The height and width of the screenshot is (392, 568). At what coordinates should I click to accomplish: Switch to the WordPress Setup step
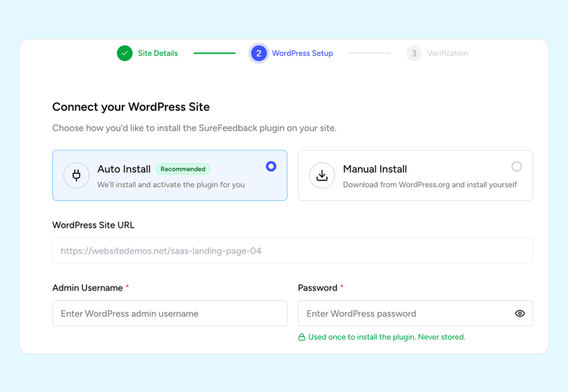(x=302, y=53)
